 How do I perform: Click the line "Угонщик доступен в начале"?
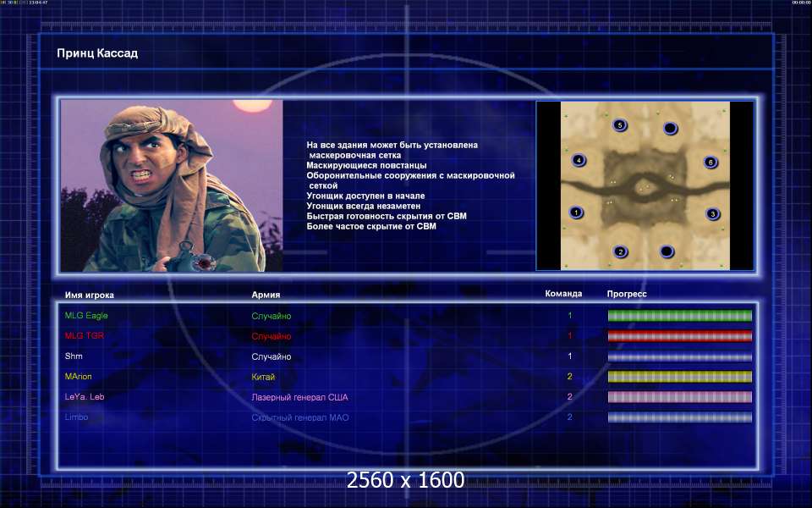pos(365,196)
